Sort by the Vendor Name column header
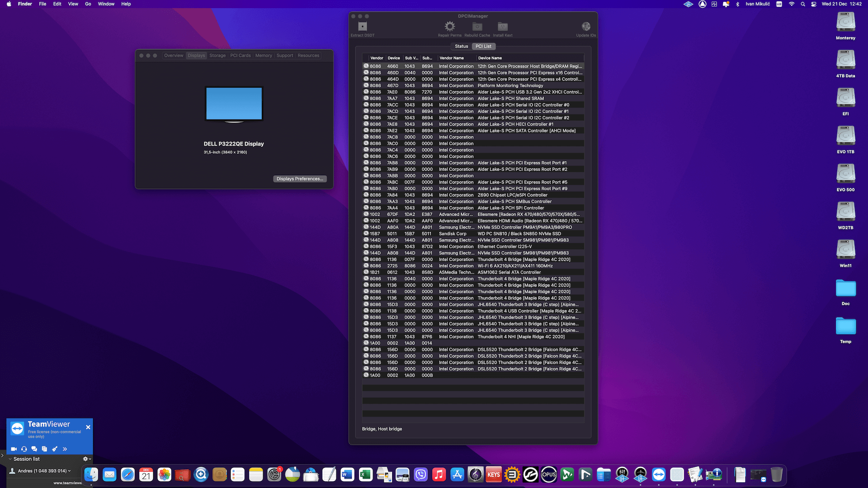The width and height of the screenshot is (868, 488). pos(452,58)
